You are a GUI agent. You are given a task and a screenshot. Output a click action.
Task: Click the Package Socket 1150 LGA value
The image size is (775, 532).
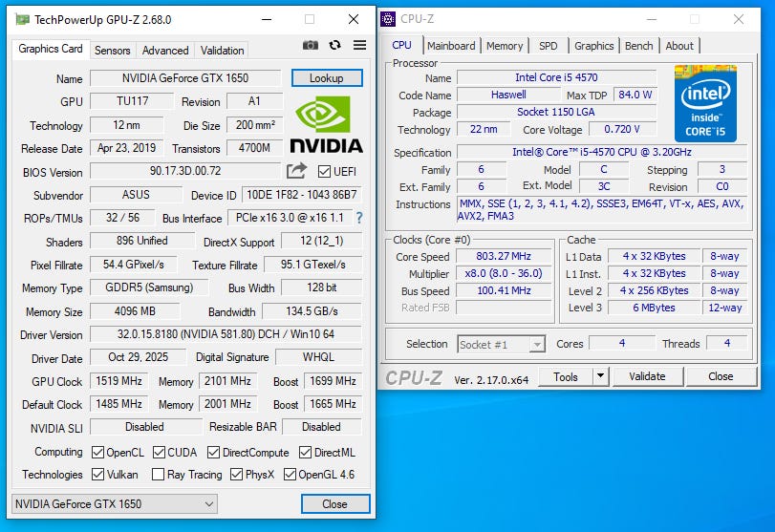pyautogui.click(x=556, y=112)
